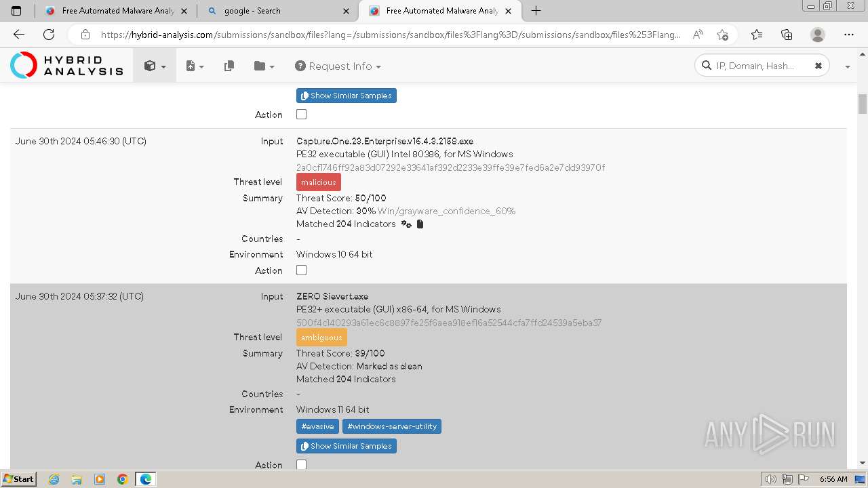Open File Explorer from taskbar
This screenshot has height=488, width=868.
coord(77,479)
